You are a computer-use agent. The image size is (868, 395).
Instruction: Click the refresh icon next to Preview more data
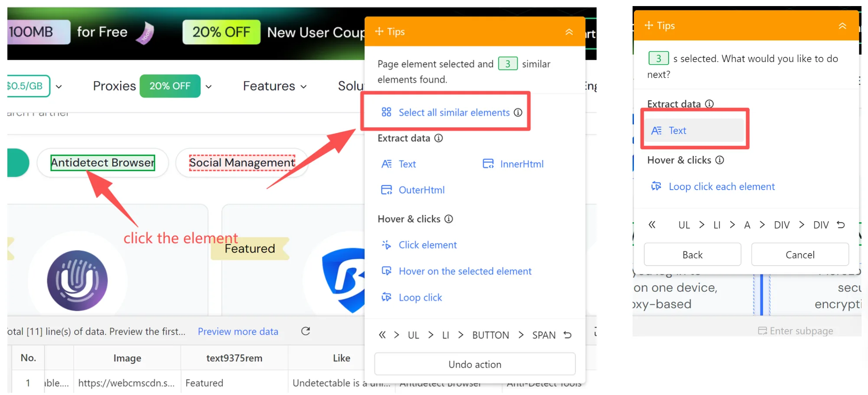click(306, 331)
